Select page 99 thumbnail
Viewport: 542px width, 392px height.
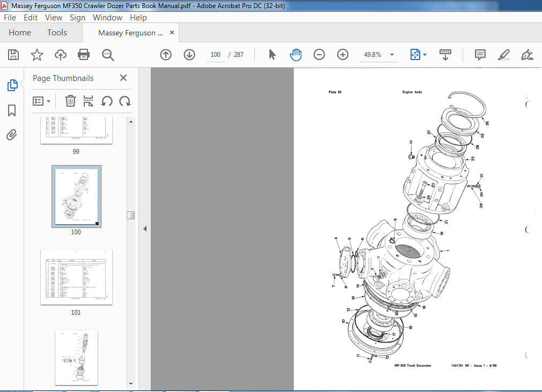(76, 130)
